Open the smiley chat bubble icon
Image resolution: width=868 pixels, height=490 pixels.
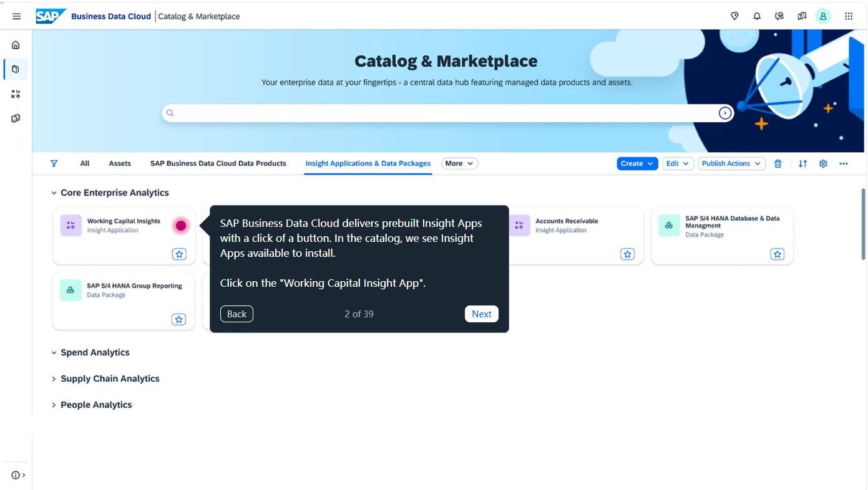point(779,16)
